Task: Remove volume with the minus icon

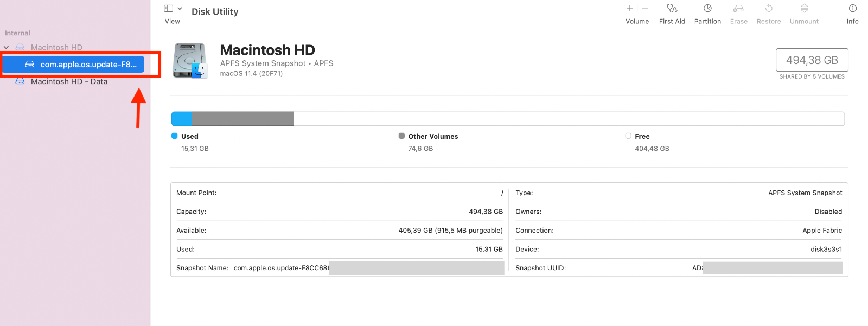Action: tap(645, 8)
